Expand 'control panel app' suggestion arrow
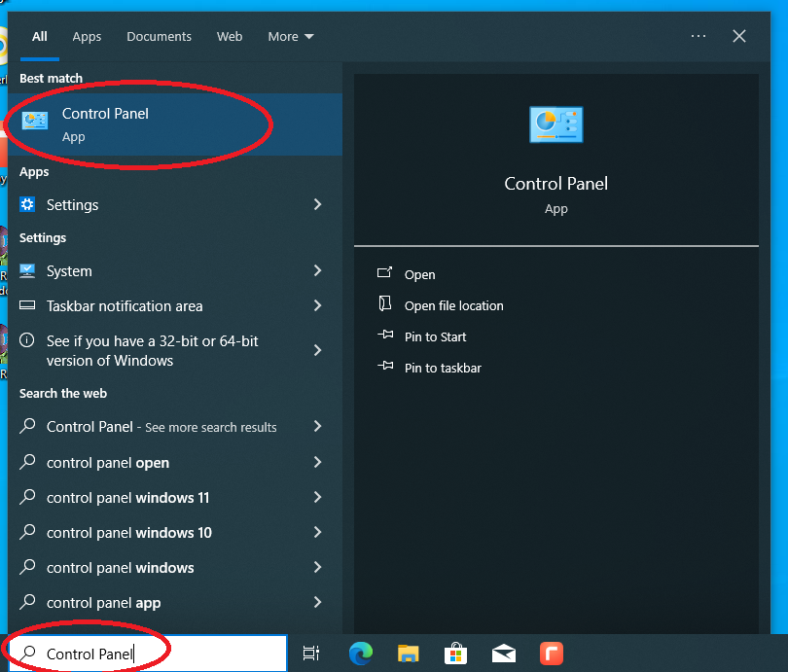 click(x=317, y=602)
